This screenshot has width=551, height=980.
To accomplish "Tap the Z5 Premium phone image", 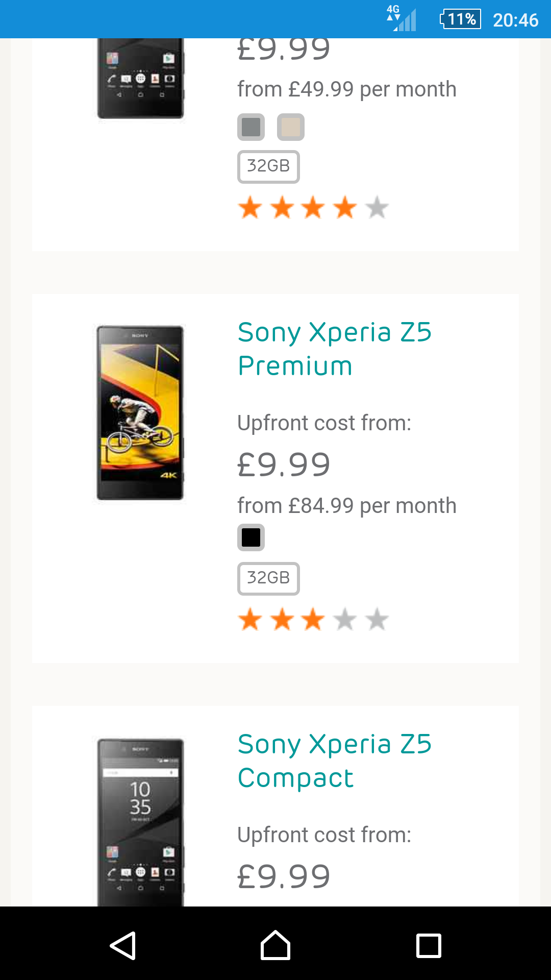I will point(140,412).
